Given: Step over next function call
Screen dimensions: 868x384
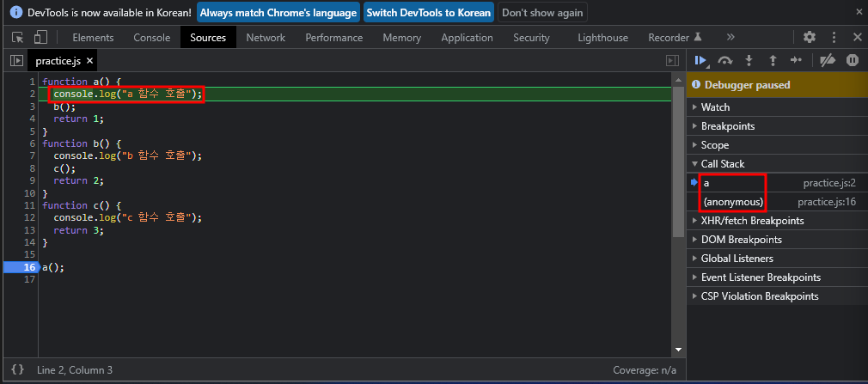Looking at the screenshot, I should pyautogui.click(x=725, y=60).
